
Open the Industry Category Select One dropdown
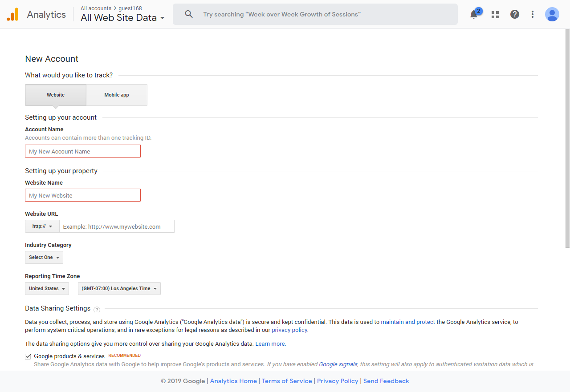click(x=44, y=257)
